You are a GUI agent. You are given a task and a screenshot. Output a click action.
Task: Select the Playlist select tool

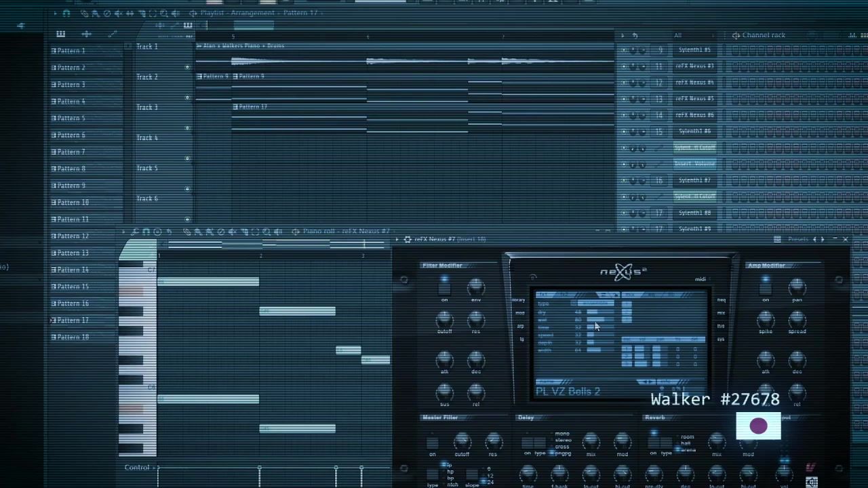point(153,14)
